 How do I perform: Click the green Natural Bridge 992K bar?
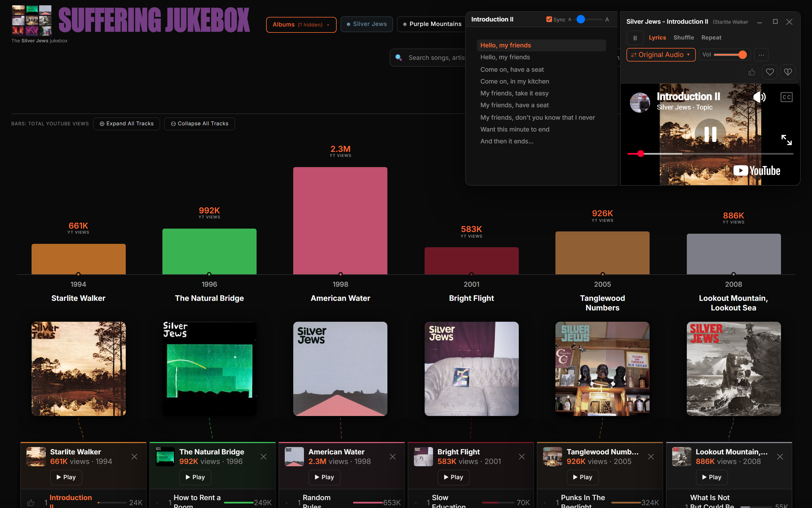pyautogui.click(x=209, y=251)
